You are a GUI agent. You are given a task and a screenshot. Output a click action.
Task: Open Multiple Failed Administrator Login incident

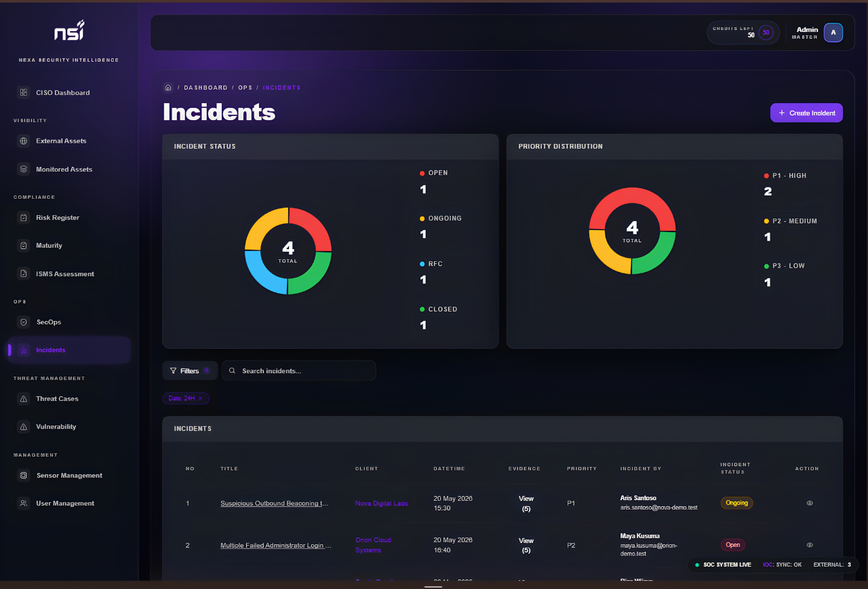[276, 546]
